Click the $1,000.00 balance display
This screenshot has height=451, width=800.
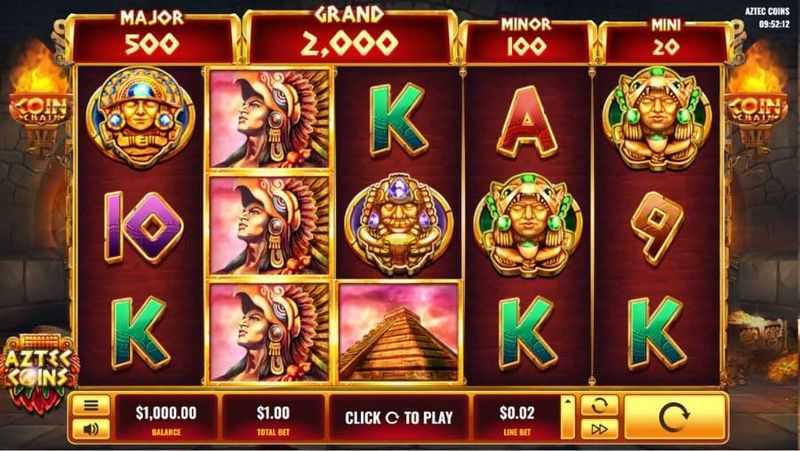click(166, 418)
